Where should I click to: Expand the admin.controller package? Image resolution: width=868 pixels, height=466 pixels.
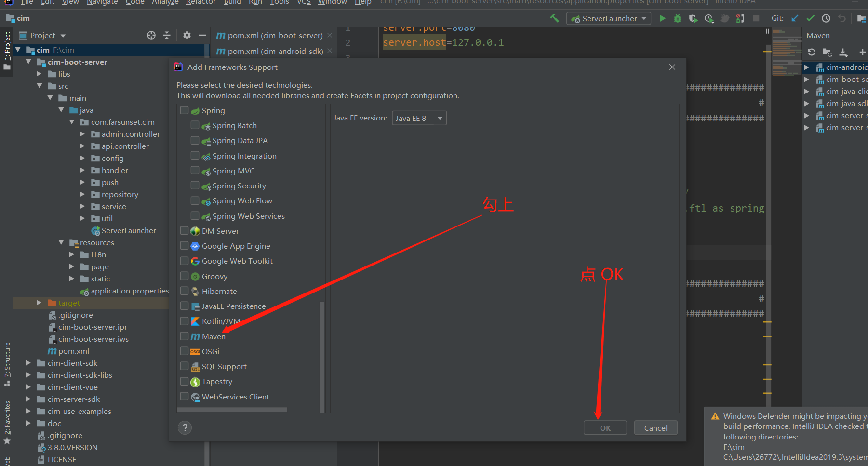[82, 134]
